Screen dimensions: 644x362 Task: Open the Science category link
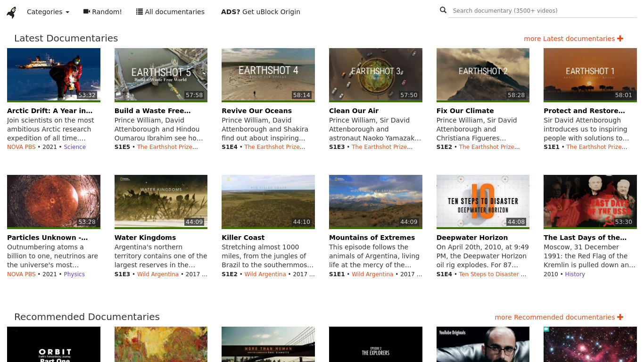point(75,147)
